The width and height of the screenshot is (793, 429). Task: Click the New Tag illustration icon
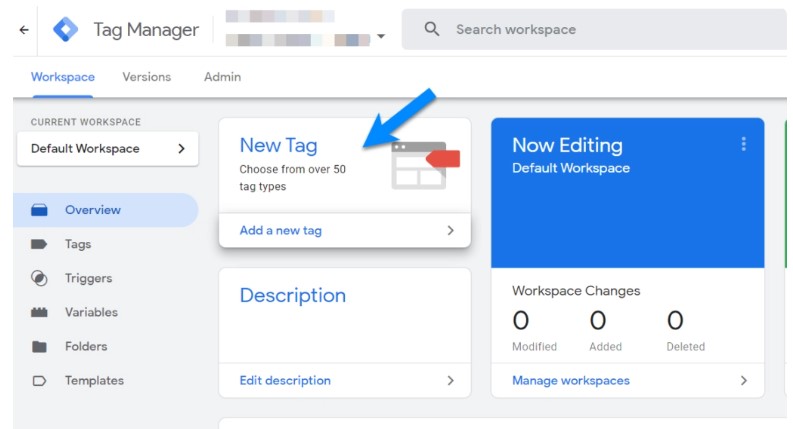(x=425, y=165)
